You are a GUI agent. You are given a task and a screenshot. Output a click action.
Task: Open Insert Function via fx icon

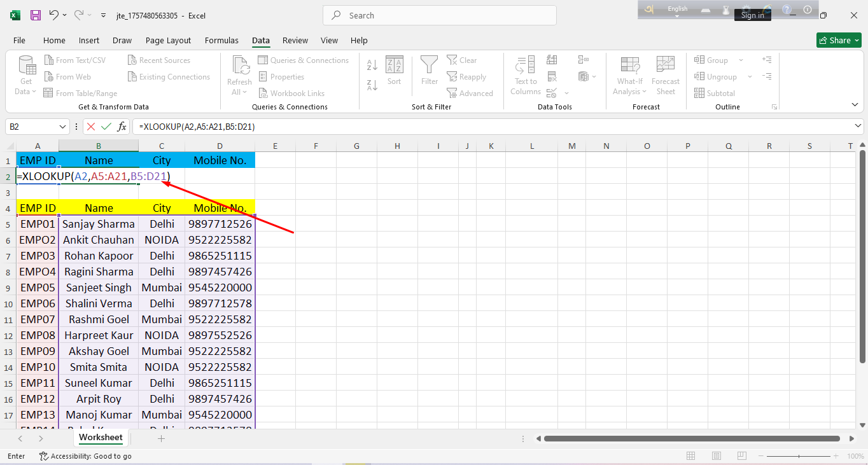tap(120, 127)
